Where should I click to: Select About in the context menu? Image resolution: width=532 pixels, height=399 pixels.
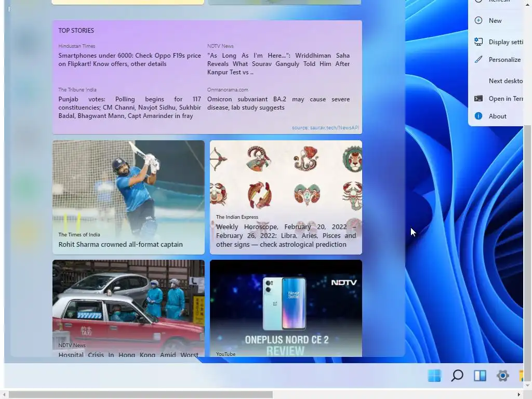click(x=496, y=116)
